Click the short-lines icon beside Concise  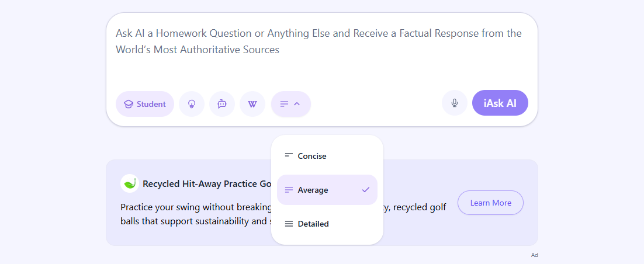pos(289,156)
